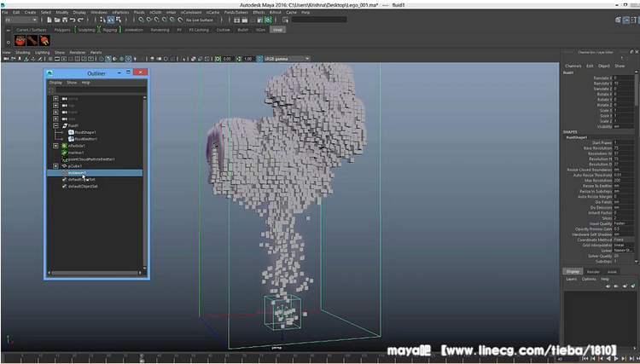
Task: Expand the persp camera node
Action: (56, 99)
